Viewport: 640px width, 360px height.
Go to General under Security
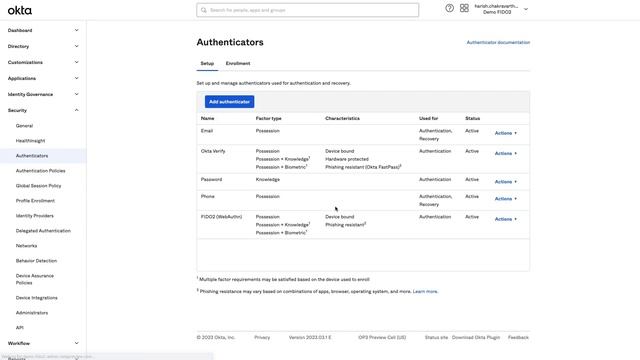[24, 126]
